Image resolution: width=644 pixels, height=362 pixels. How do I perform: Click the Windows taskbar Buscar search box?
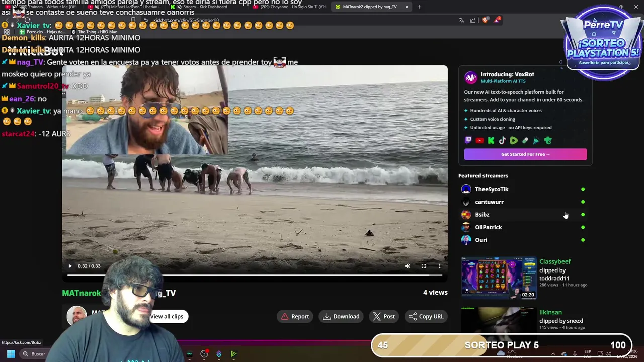click(x=34, y=354)
